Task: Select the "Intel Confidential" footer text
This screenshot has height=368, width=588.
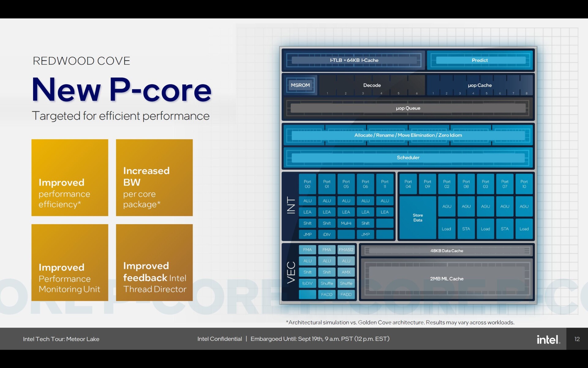Action: point(220,339)
